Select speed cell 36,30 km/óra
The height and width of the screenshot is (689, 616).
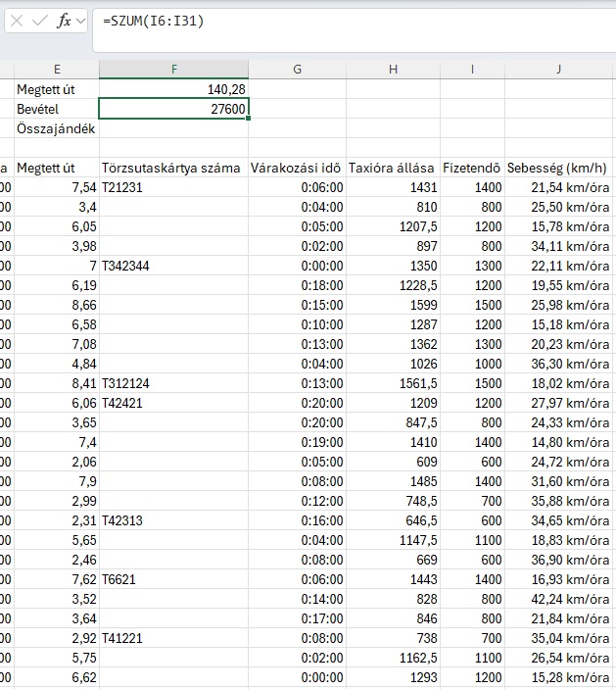tap(558, 364)
